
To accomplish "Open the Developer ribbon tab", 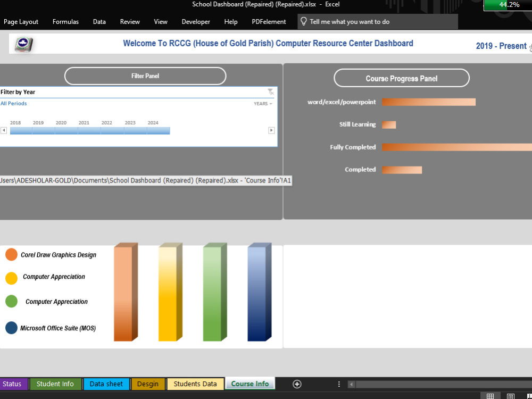I will point(196,22).
